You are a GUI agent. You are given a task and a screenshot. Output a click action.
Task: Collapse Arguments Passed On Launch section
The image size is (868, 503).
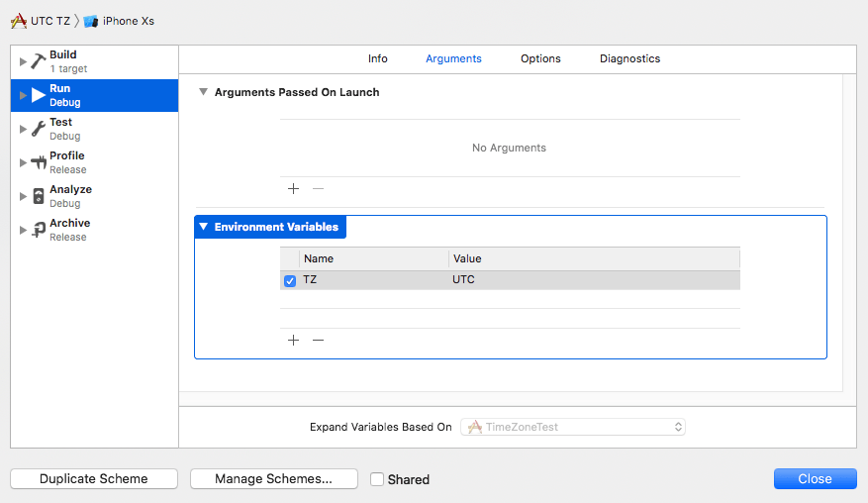[204, 92]
